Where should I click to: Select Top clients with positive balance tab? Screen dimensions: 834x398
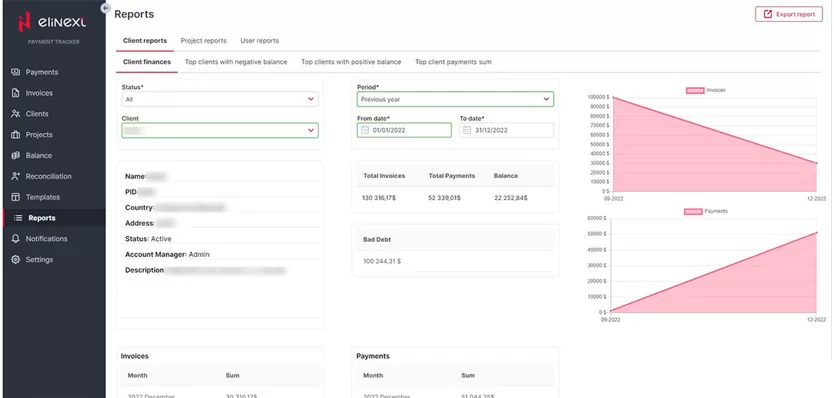coord(351,62)
